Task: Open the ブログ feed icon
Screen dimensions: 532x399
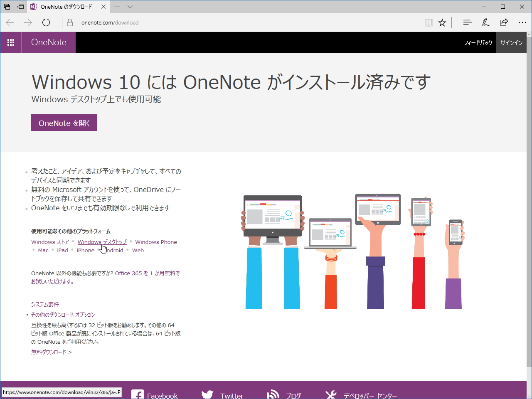Action: tap(273, 394)
